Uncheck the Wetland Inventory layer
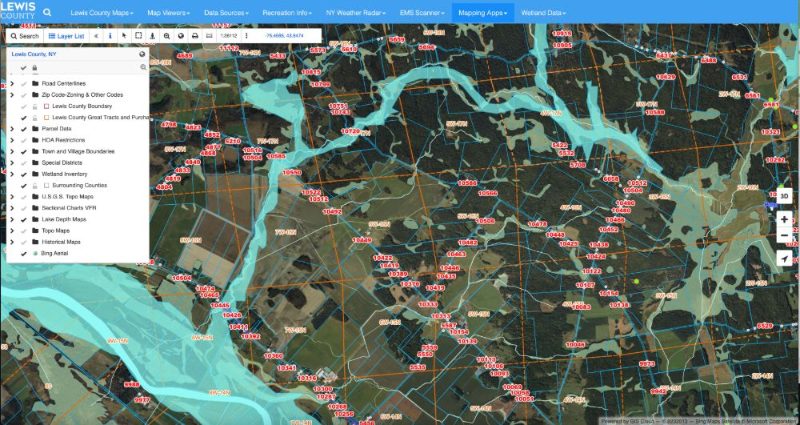This screenshot has height=425, width=800. pyautogui.click(x=23, y=174)
